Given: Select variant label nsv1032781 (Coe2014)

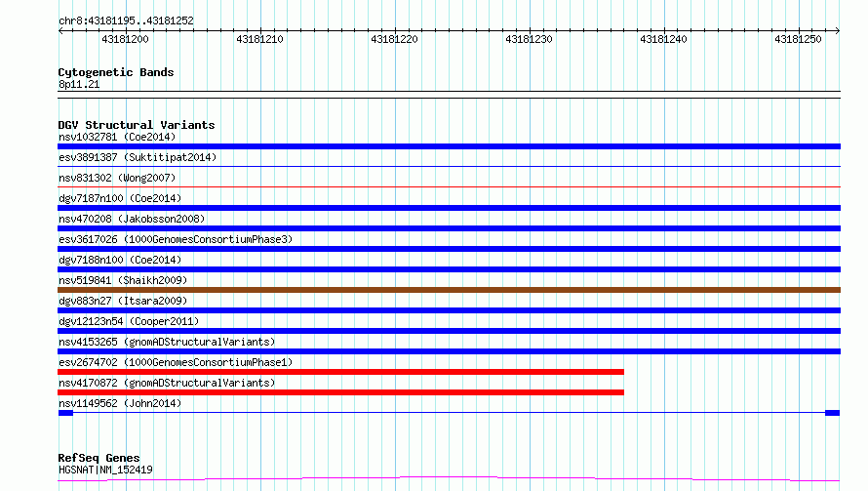Looking at the screenshot, I should coord(117,137).
